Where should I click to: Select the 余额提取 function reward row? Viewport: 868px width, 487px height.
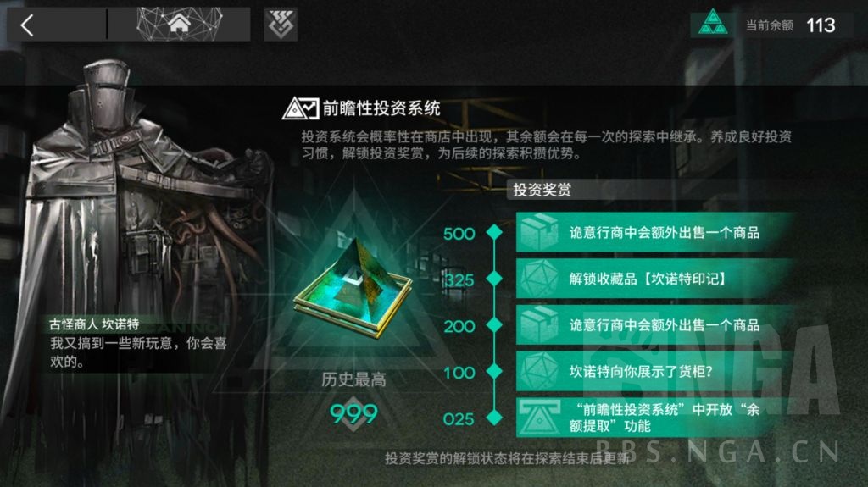[x=656, y=418]
